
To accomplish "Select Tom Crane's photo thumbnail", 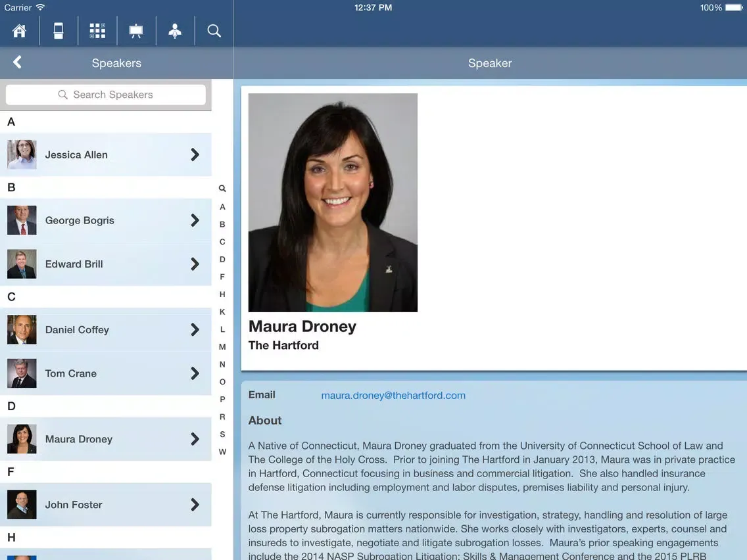I will pyautogui.click(x=22, y=373).
